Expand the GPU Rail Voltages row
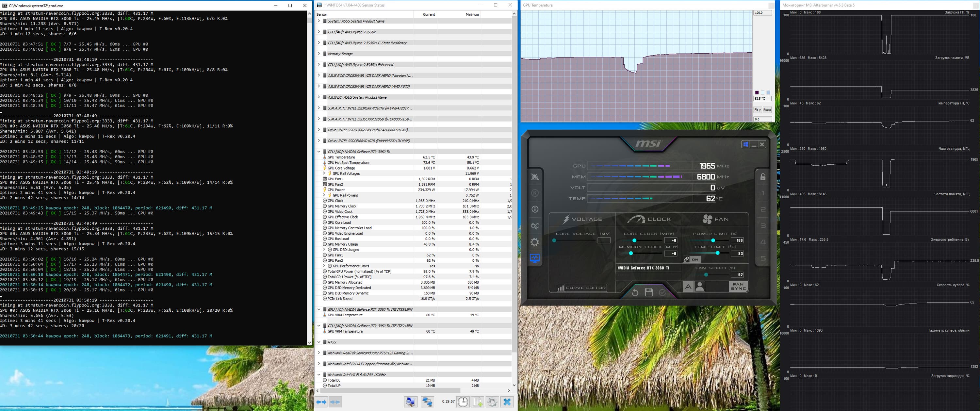The height and width of the screenshot is (411, 980). (324, 173)
